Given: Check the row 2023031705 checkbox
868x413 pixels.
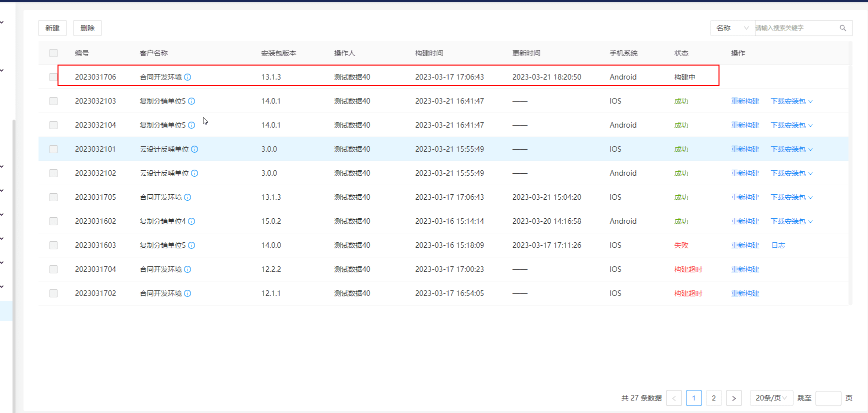Looking at the screenshot, I should (x=53, y=197).
